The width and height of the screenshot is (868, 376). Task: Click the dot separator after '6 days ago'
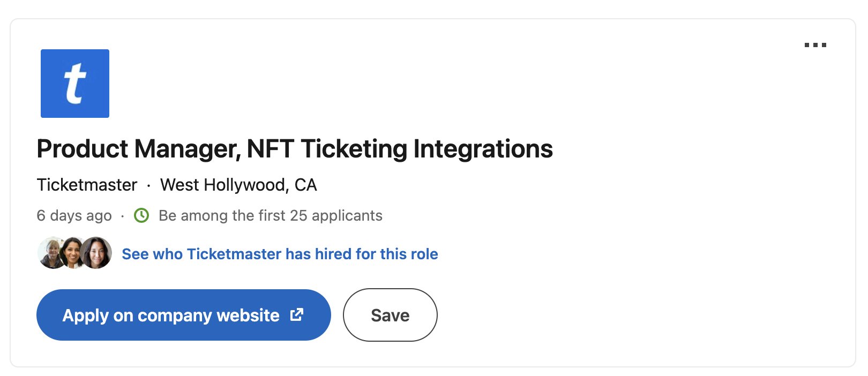[x=123, y=216]
